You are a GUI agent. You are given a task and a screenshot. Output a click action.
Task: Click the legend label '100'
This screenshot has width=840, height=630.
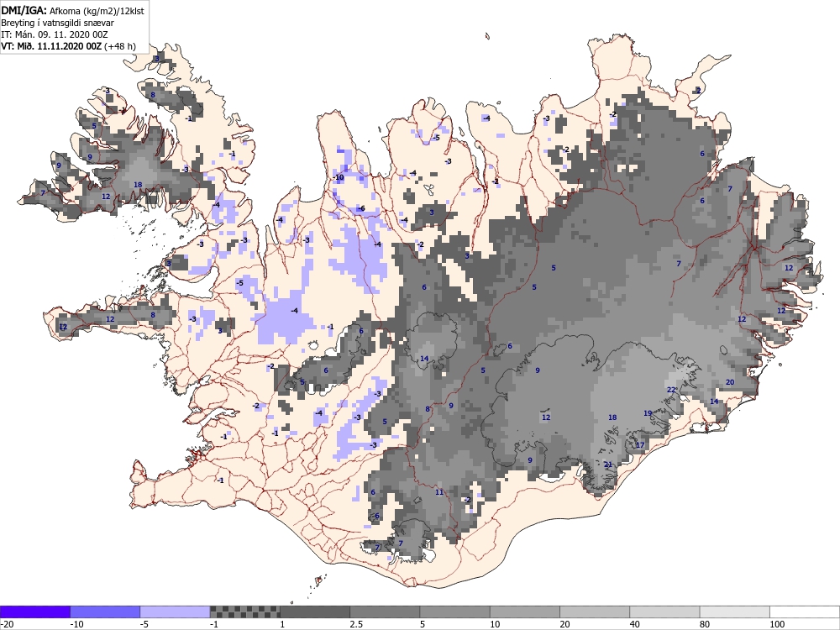777,624
